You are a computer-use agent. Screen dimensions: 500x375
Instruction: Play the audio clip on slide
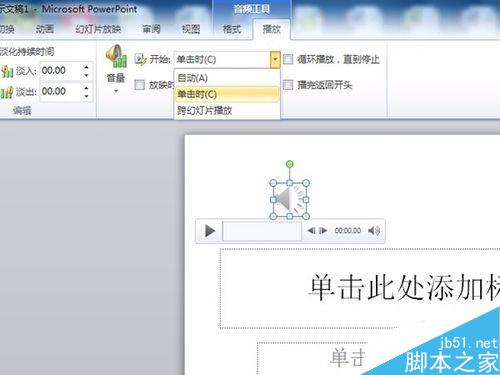(x=209, y=231)
